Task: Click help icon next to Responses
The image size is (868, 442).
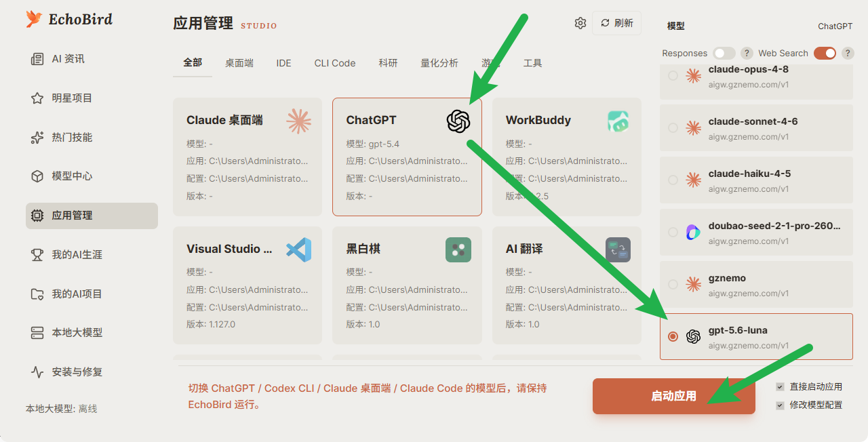Action: [747, 53]
